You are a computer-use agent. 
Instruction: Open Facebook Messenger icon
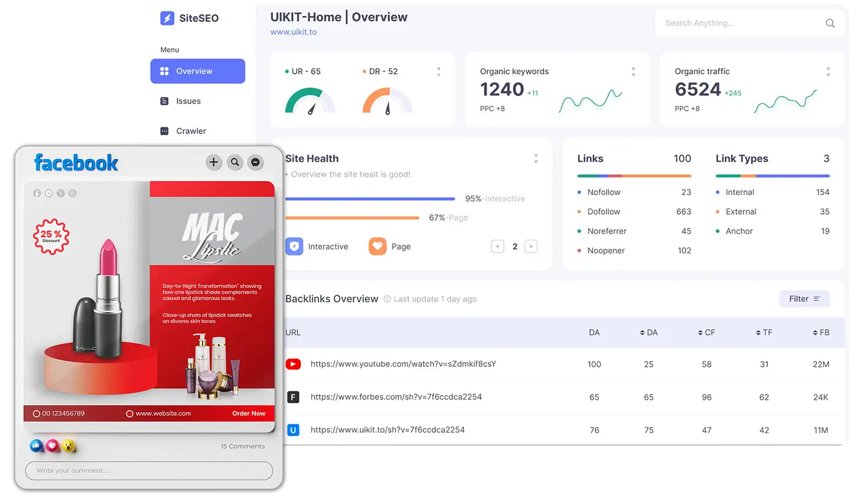(x=255, y=162)
